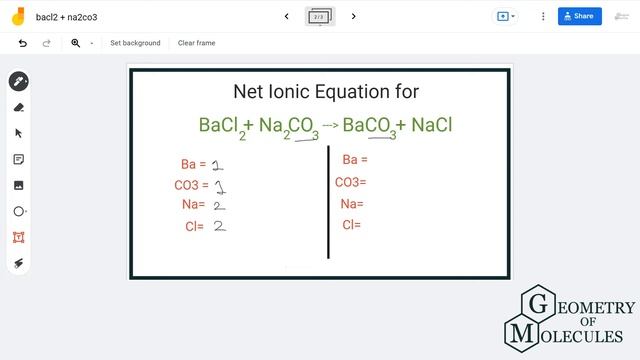640x360 pixels.
Task: Open the Jamboard home logo
Action: click(x=18, y=17)
